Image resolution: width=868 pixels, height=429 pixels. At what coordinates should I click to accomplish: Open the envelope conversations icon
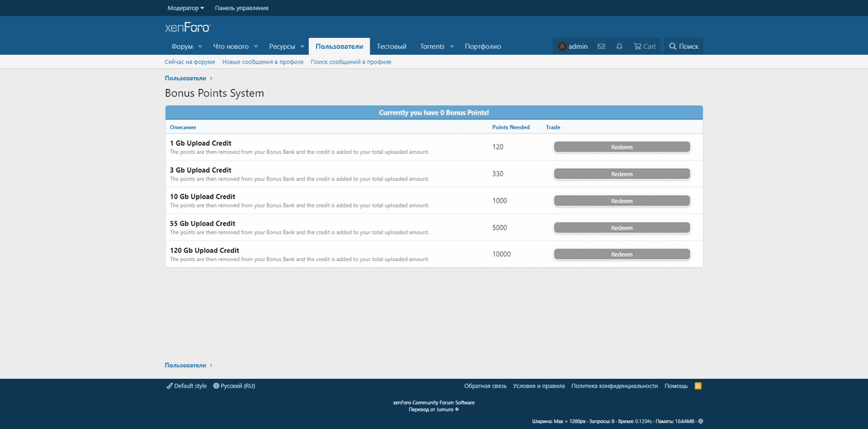click(x=601, y=47)
